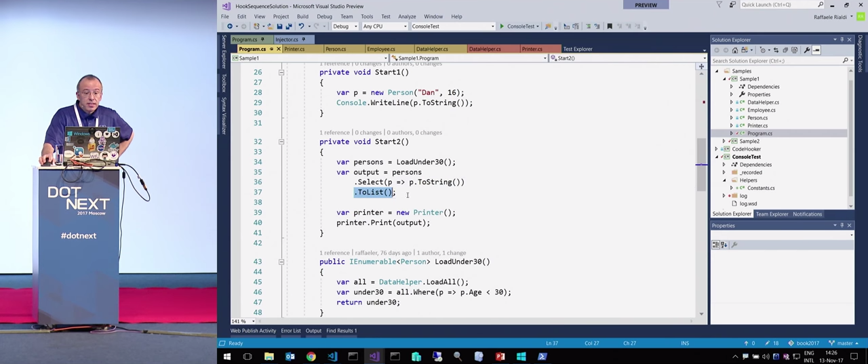Image resolution: width=868 pixels, height=364 pixels.
Task: Click the Task View taskbar icon
Action: click(x=248, y=357)
